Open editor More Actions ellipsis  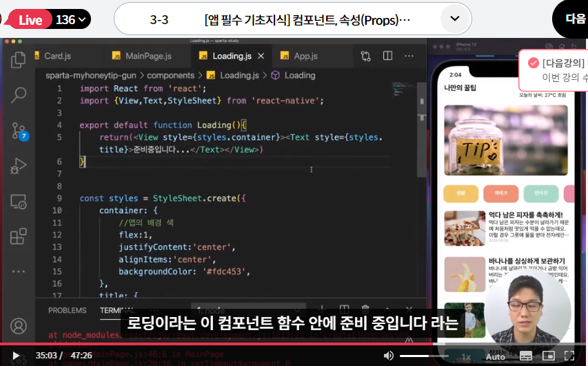(x=409, y=56)
